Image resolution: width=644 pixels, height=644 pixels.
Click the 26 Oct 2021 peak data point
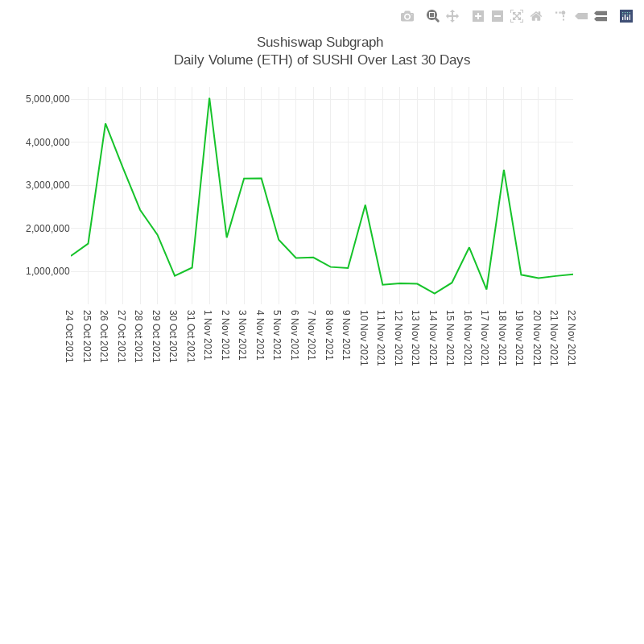click(x=105, y=124)
